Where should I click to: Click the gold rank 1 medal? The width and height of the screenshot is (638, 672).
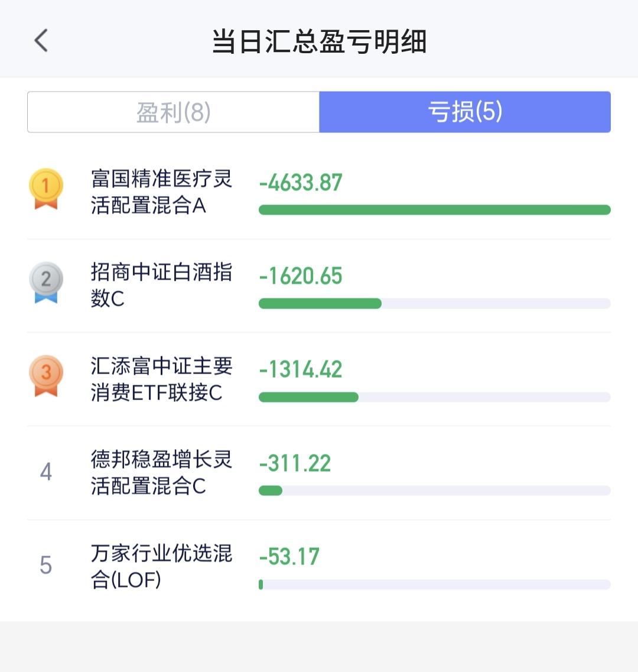pyautogui.click(x=46, y=189)
